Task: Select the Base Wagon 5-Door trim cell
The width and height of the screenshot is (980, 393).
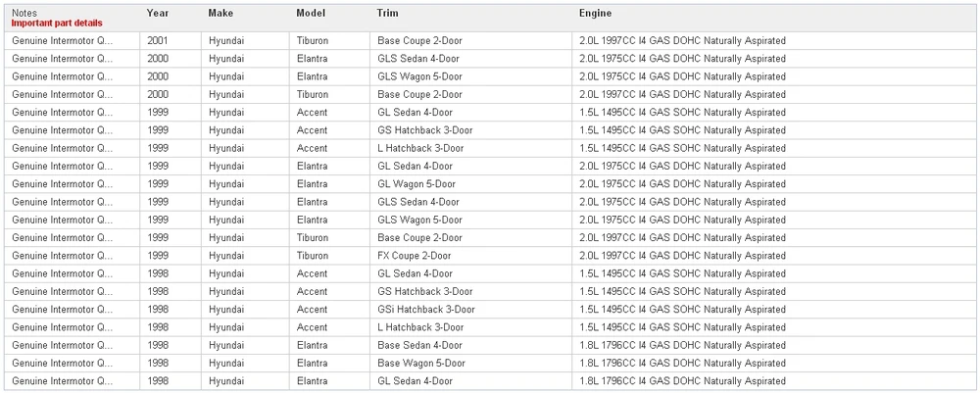Action: (470, 363)
